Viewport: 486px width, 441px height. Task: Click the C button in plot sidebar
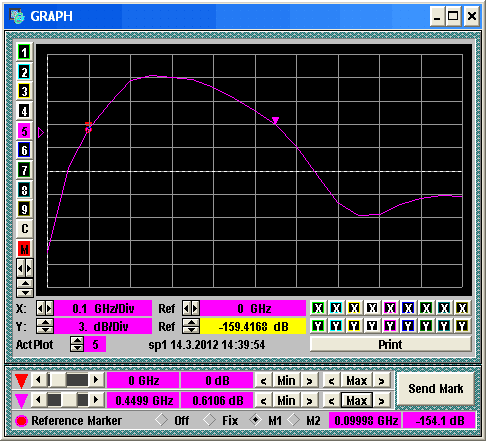[x=24, y=229]
